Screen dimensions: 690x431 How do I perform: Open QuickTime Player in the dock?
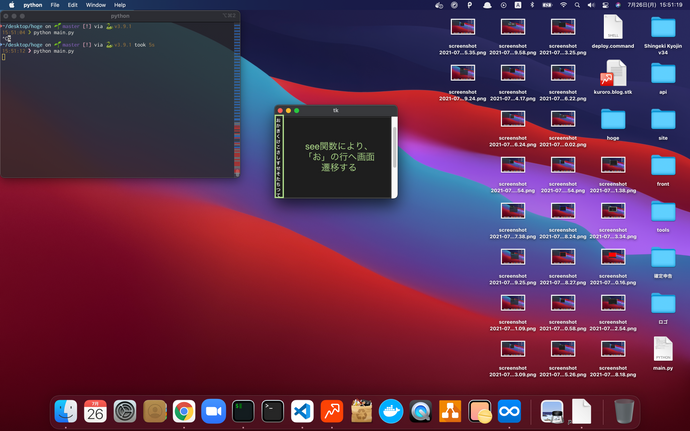420,411
